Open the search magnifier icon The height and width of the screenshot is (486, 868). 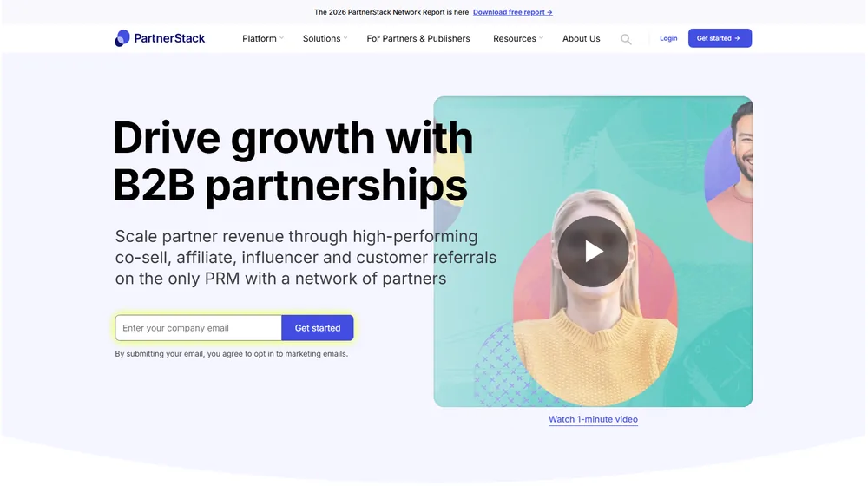626,39
